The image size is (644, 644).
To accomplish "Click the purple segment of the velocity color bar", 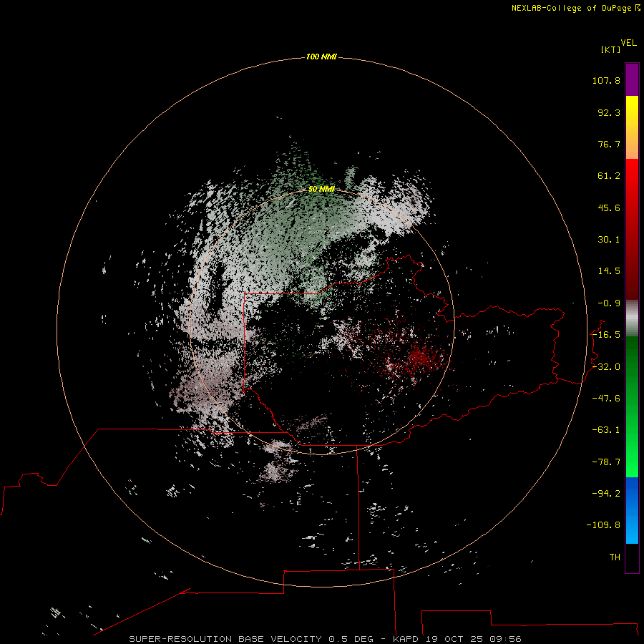I will click(632, 79).
